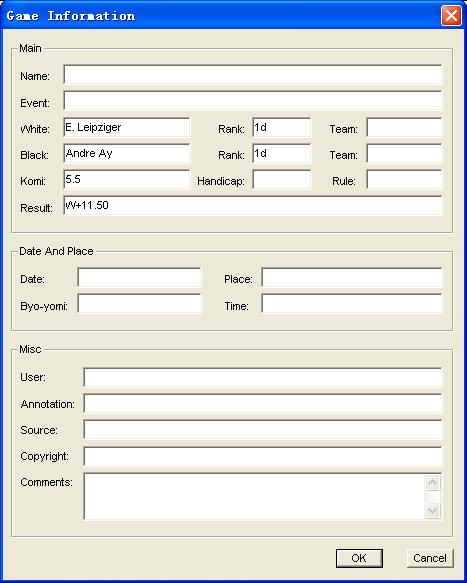
Task: Click the Name input field
Action: 252,75
